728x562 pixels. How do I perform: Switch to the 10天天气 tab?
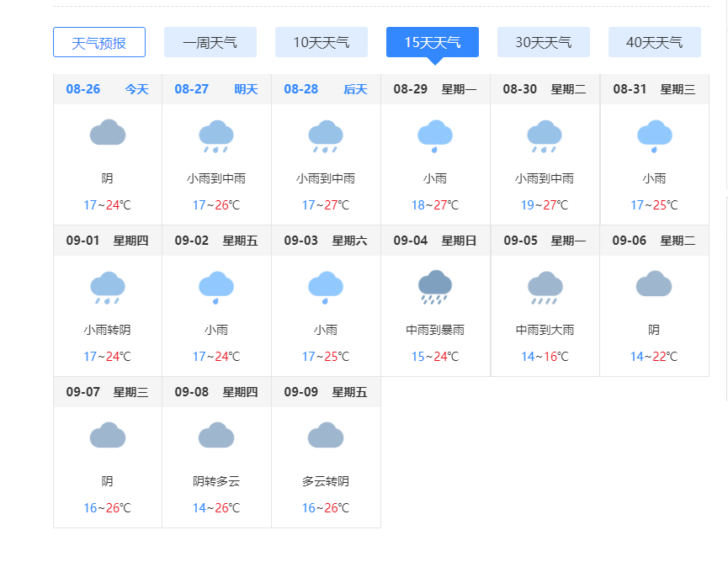(x=321, y=42)
